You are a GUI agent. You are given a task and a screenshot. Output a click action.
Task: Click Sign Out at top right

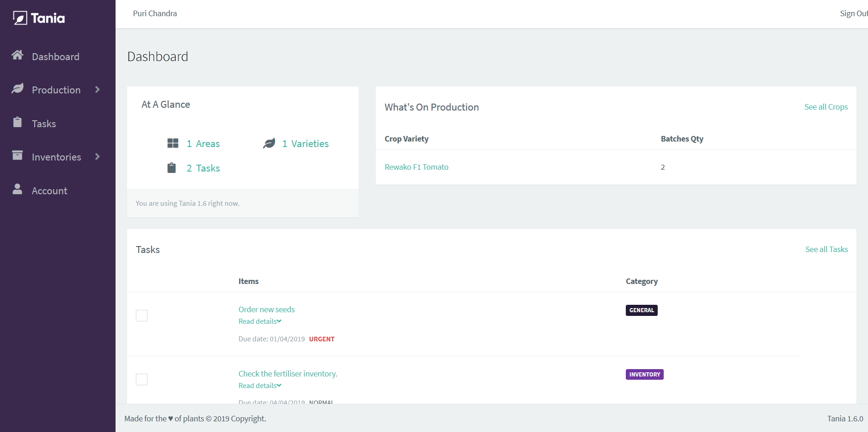(x=854, y=13)
